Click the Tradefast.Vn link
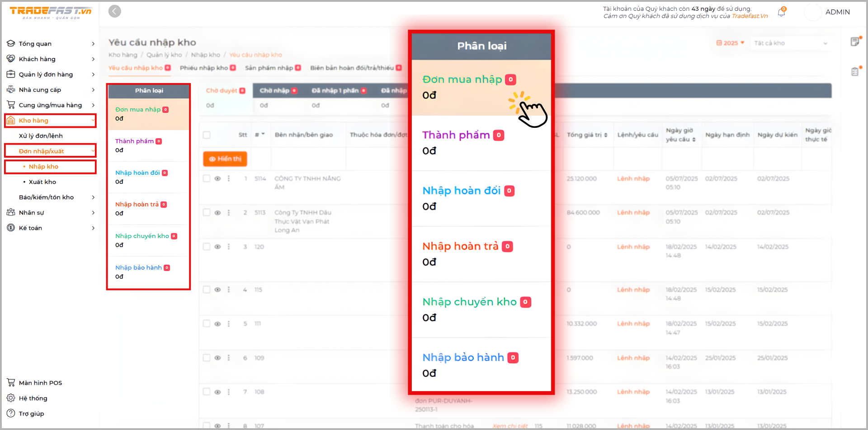The image size is (868, 430). coord(750,16)
